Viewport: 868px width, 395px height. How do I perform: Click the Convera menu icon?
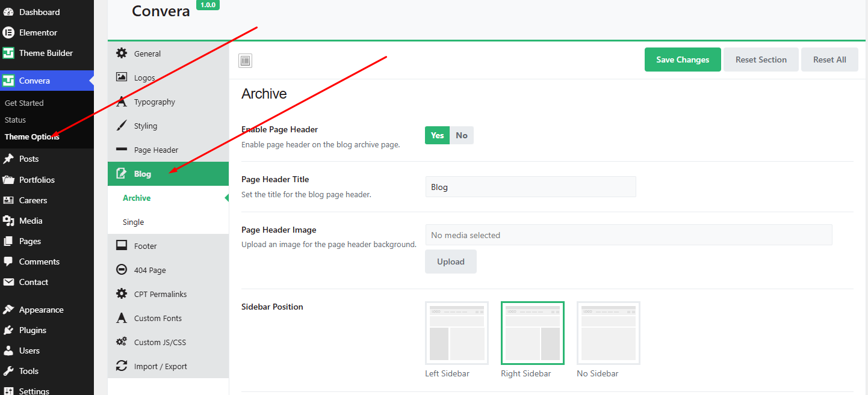pos(8,81)
